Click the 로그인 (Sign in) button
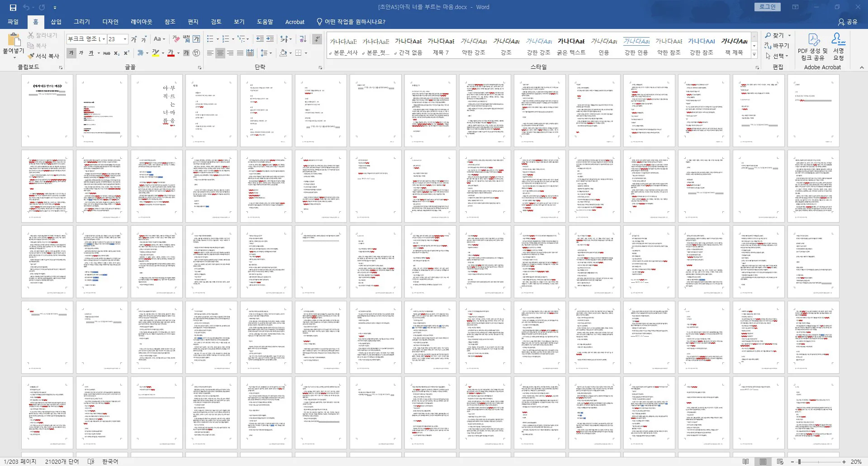868x466 pixels. tap(768, 7)
